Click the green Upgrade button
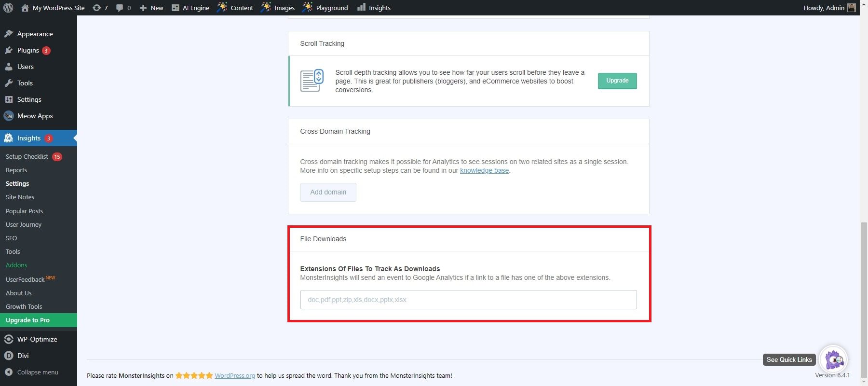868x386 pixels. click(x=617, y=81)
